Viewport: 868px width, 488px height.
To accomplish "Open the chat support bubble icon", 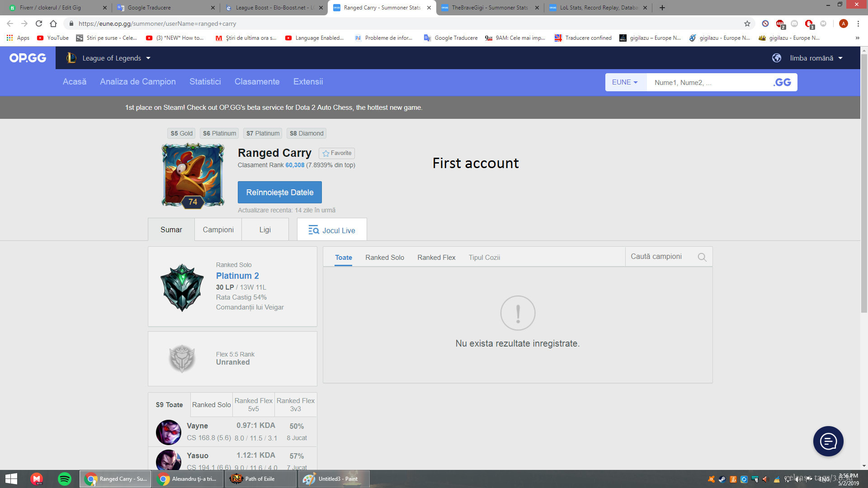I will (828, 441).
